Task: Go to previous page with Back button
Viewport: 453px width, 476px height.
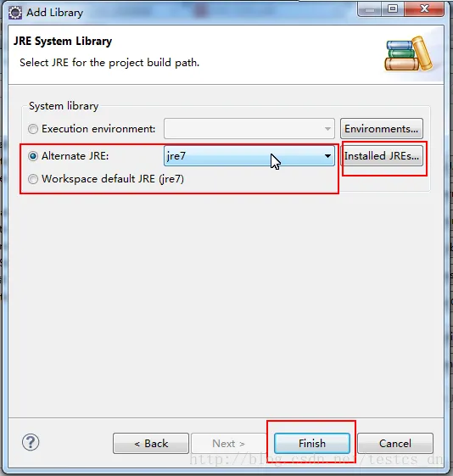Action: click(151, 444)
